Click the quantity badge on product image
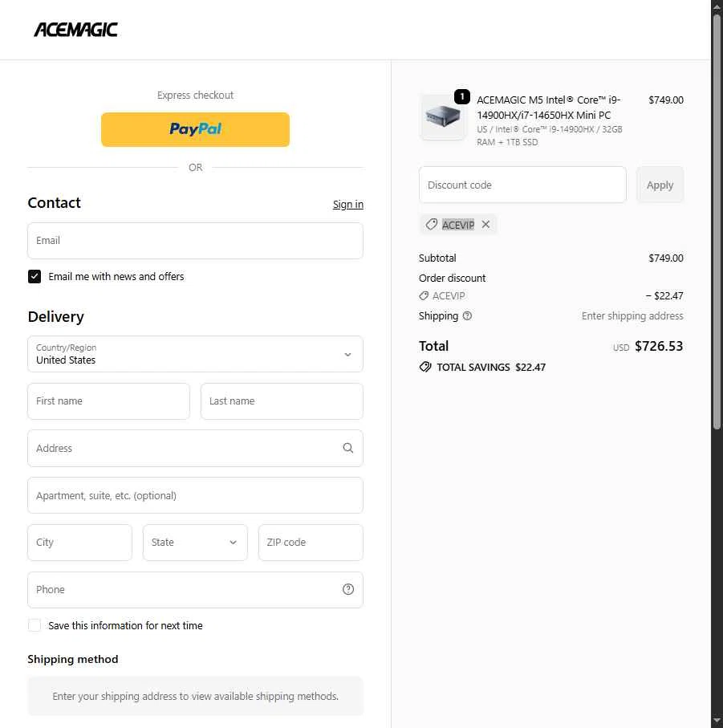 pyautogui.click(x=461, y=96)
